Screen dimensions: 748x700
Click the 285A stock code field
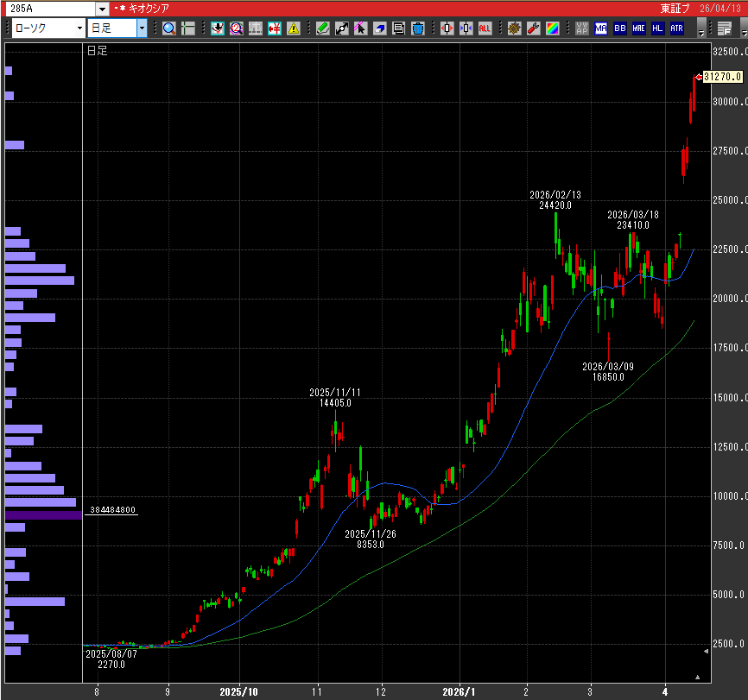[x=49, y=9]
